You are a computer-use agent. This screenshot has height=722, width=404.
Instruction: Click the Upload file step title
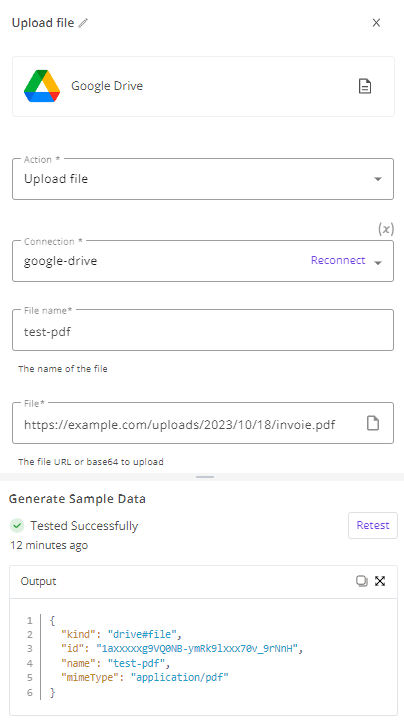tap(43, 23)
